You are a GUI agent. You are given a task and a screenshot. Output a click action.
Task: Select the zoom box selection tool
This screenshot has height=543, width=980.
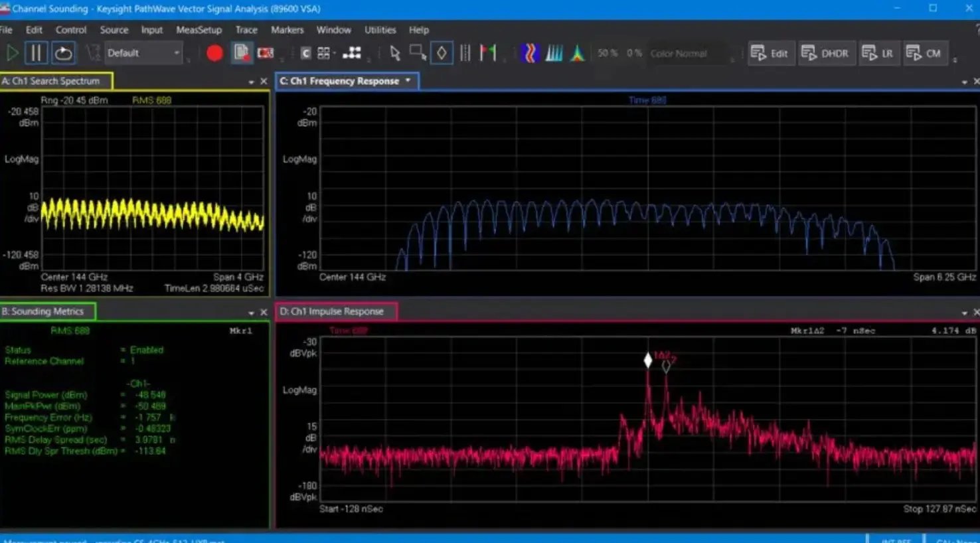point(418,53)
